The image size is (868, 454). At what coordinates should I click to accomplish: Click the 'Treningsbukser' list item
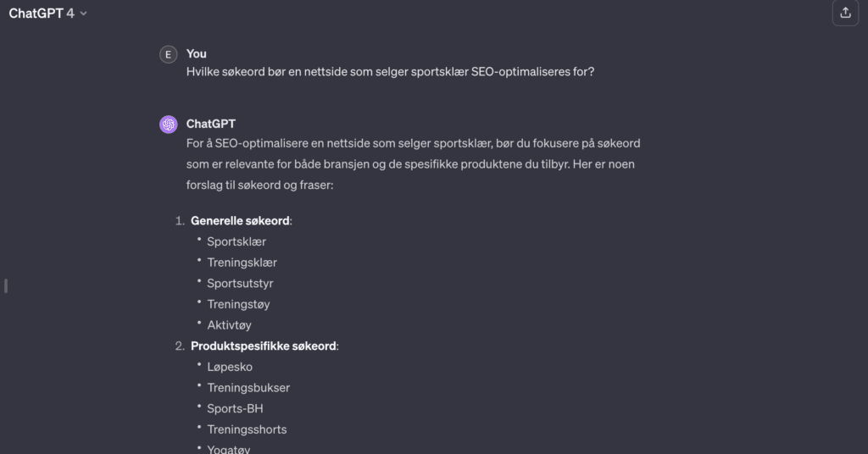coord(248,388)
